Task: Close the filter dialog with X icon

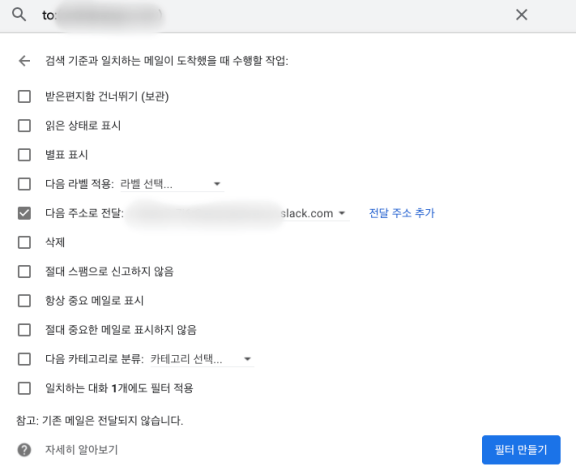Action: [521, 15]
